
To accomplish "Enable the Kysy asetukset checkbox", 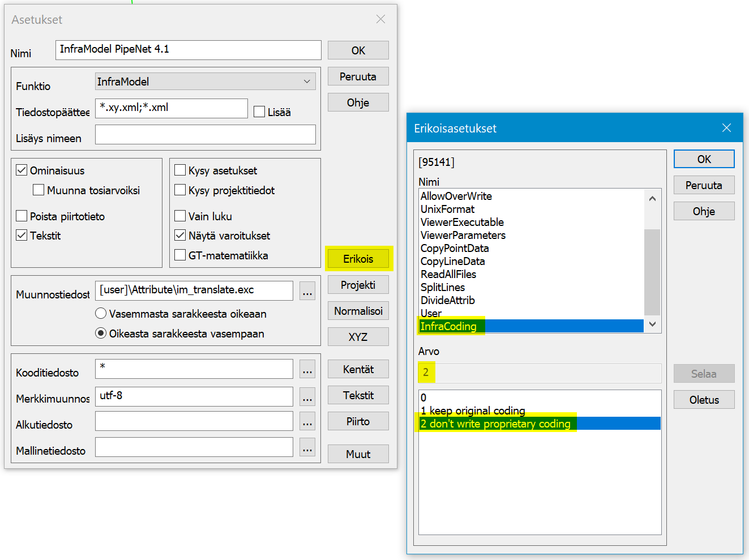I will pyautogui.click(x=180, y=170).
